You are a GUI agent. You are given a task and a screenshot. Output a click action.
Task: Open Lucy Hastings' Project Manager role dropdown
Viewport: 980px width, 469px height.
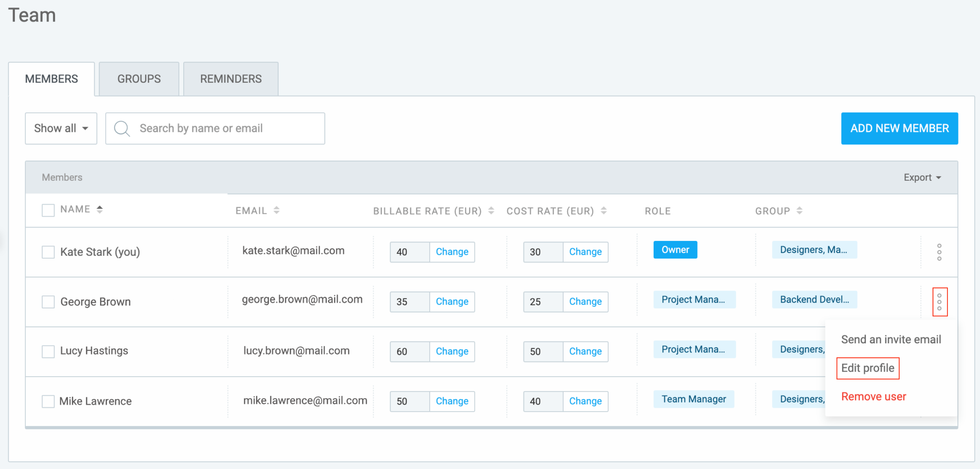point(694,349)
